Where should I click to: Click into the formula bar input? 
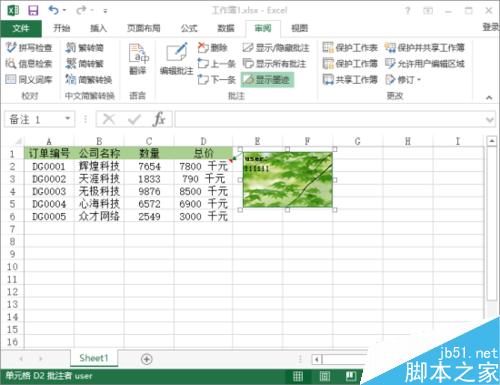point(330,119)
